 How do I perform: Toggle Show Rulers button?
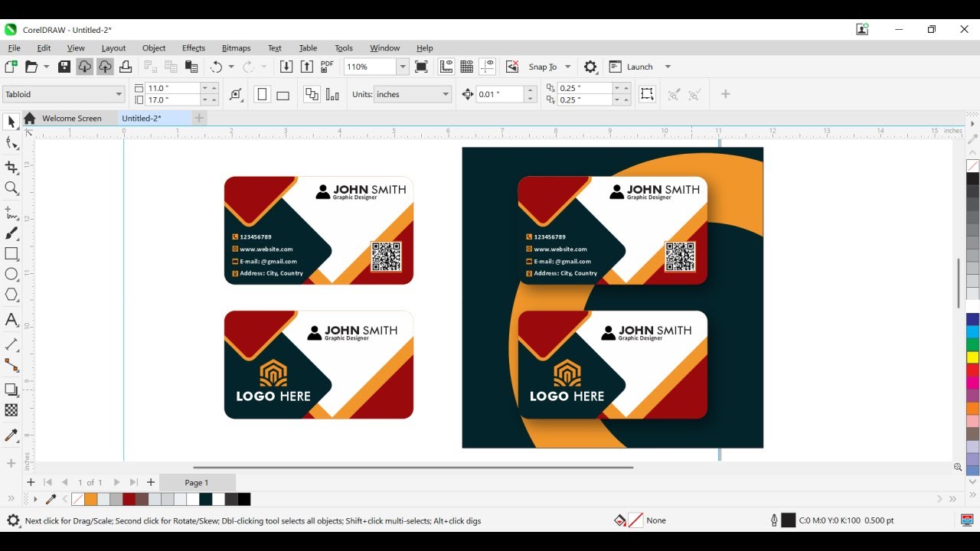(446, 67)
